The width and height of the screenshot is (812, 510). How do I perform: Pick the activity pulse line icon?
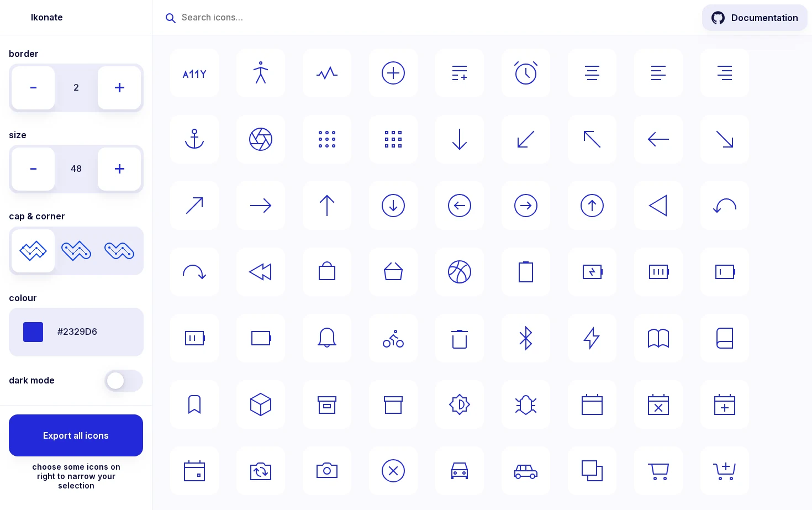coord(327,73)
